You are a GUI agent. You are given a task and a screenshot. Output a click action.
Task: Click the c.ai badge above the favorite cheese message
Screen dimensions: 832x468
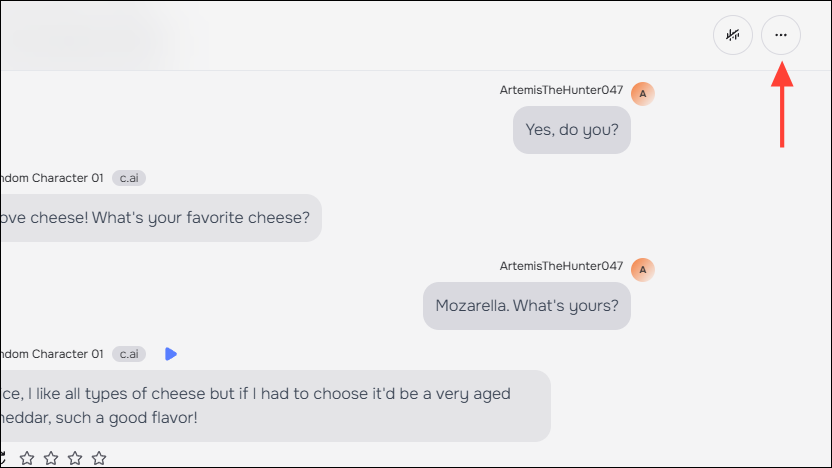129,178
